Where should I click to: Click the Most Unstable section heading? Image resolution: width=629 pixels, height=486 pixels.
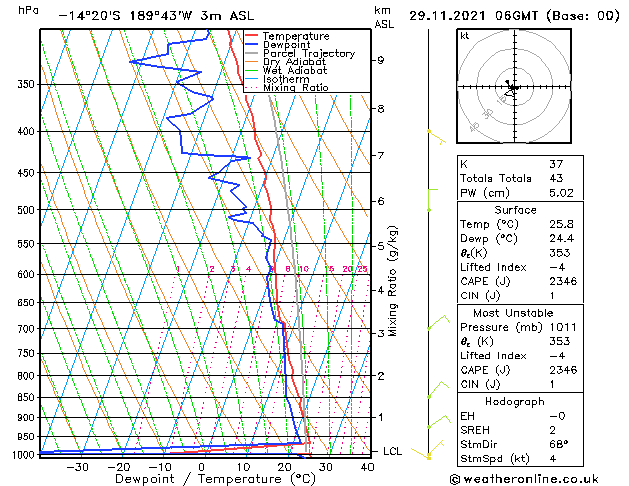pyautogui.click(x=513, y=313)
